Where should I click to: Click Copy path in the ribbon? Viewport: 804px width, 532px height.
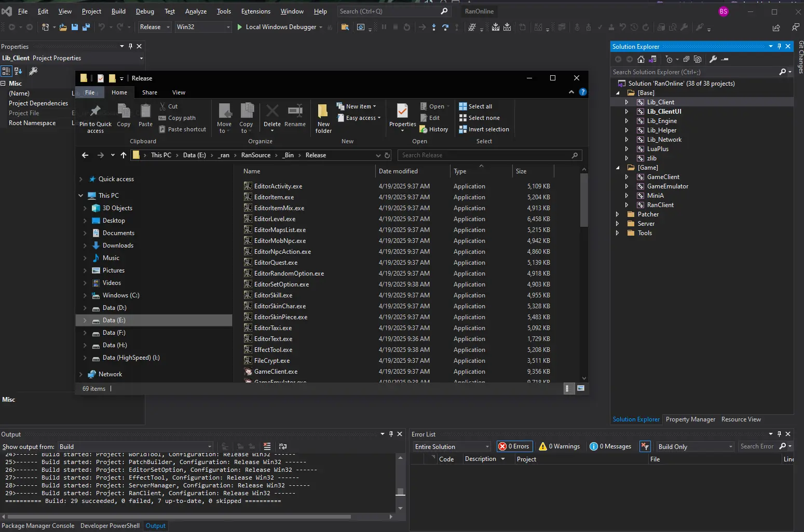[x=177, y=118]
